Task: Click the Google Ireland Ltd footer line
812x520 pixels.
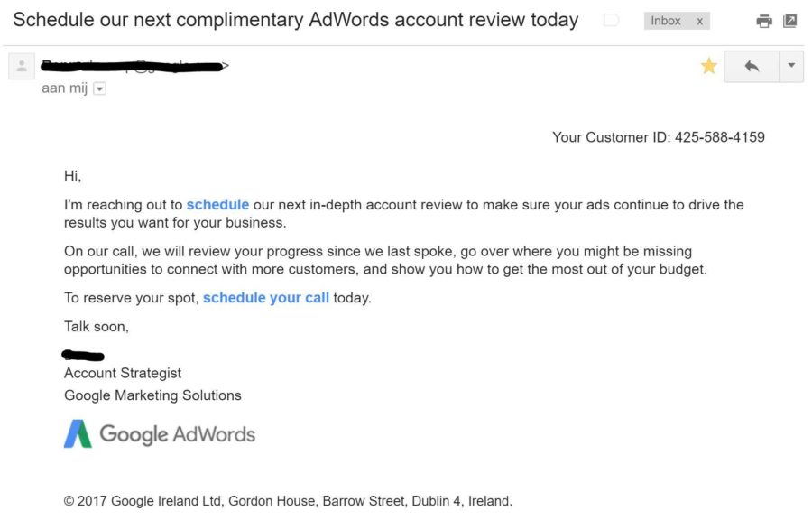Action: click(288, 501)
